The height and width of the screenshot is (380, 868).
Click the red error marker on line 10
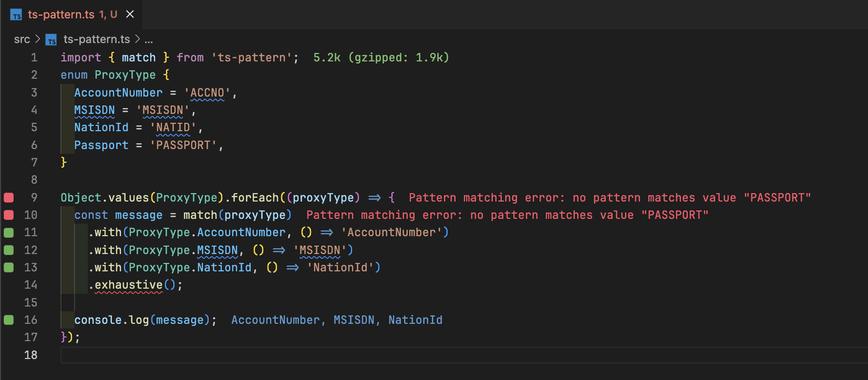[9, 215]
